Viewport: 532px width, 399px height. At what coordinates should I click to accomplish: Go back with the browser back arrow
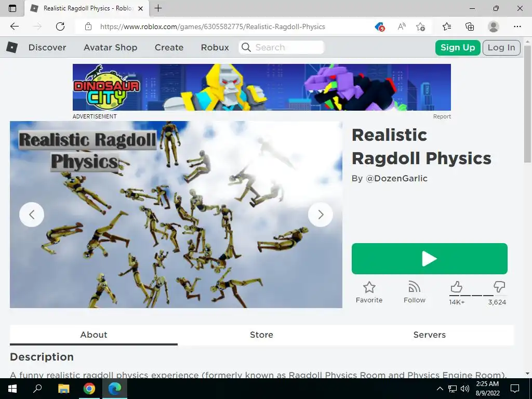[x=14, y=26]
